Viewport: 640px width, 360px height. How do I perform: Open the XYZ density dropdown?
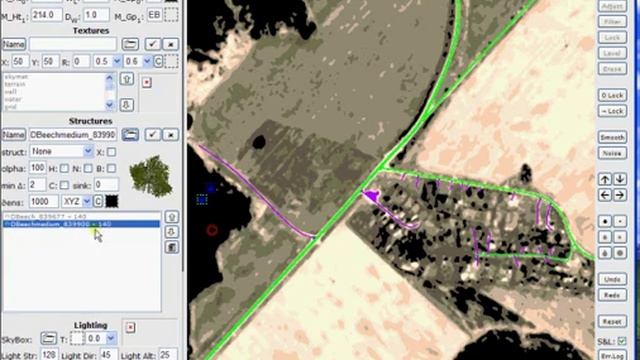tap(87, 201)
